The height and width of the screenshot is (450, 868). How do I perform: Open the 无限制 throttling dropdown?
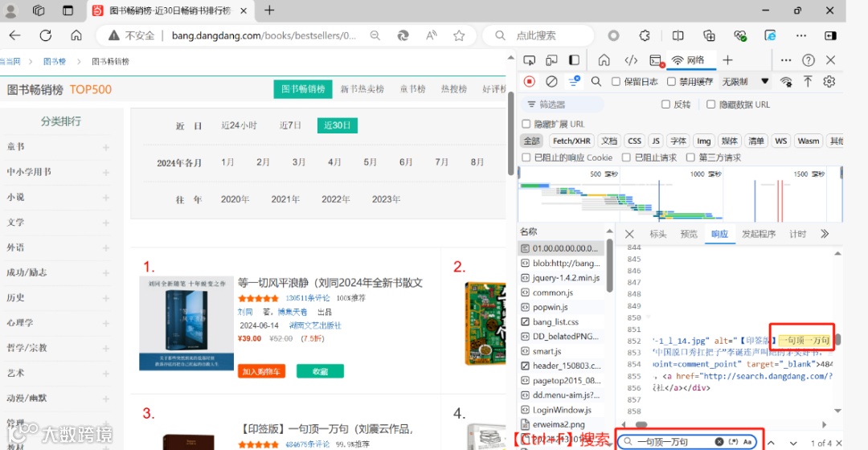744,81
